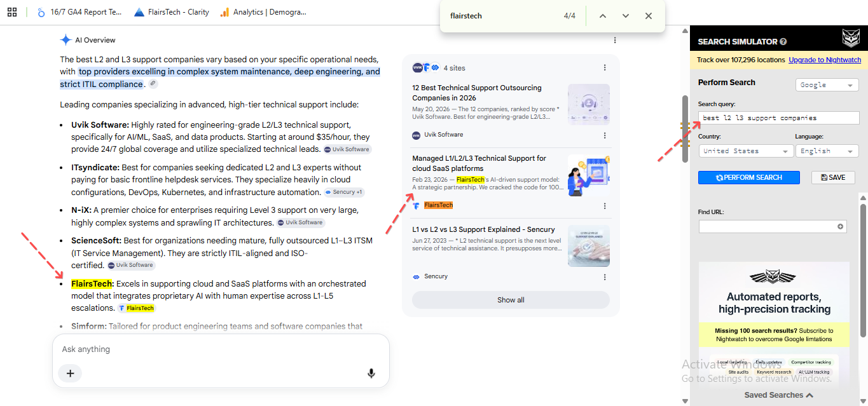Click the AI Overview sparkle icon

tap(65, 40)
